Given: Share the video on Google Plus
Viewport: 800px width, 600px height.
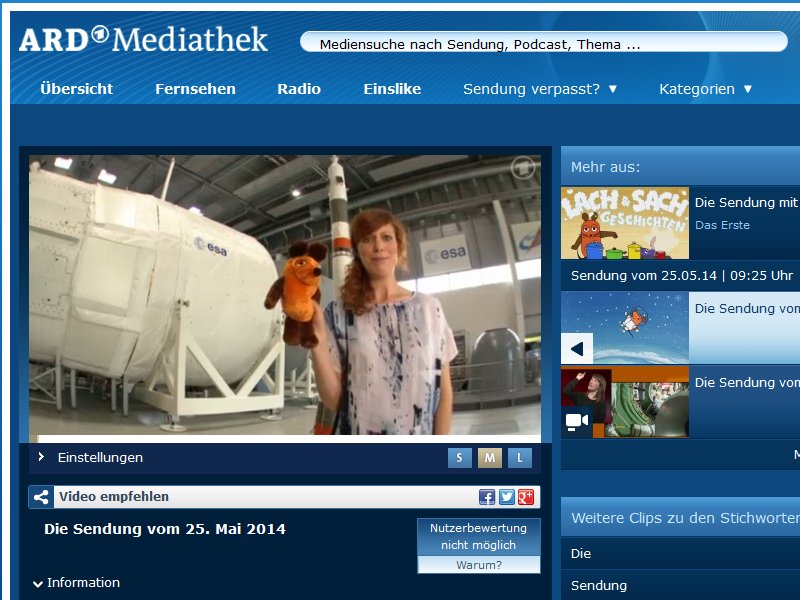Looking at the screenshot, I should point(526,497).
